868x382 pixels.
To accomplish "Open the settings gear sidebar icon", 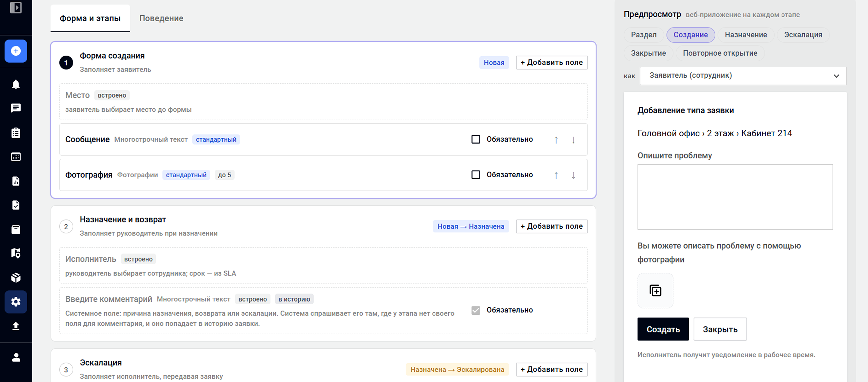I will tap(16, 302).
